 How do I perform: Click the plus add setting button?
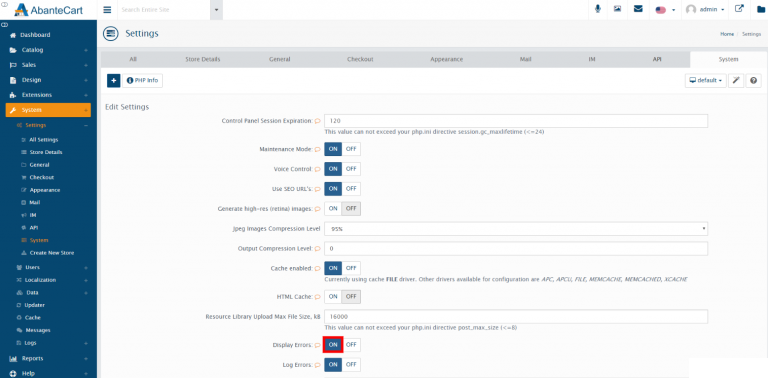[113, 80]
